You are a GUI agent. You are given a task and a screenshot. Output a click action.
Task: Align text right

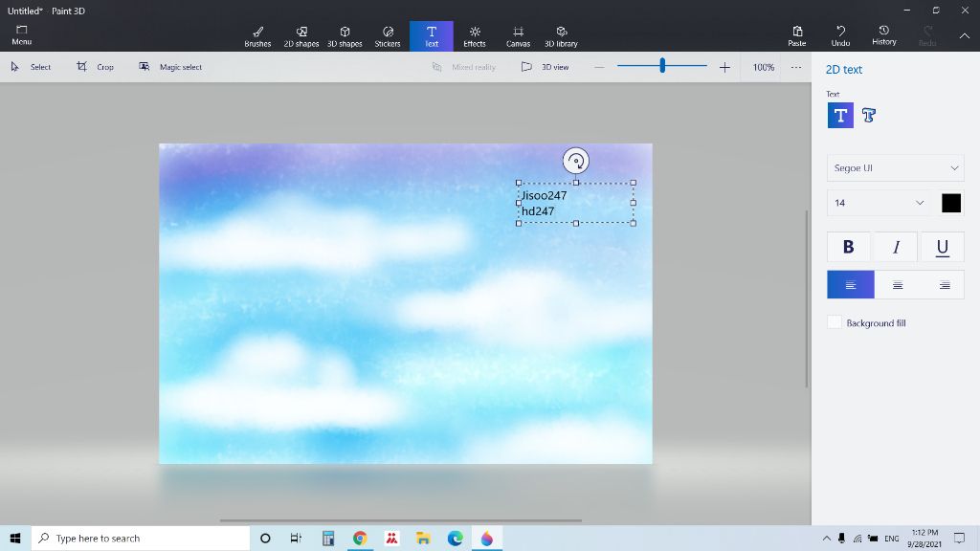click(945, 285)
